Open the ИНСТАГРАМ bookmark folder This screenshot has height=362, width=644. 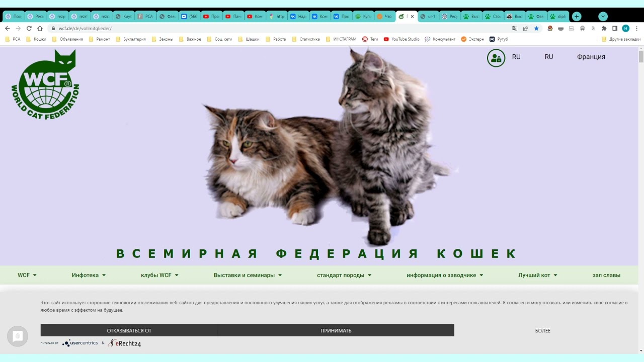(x=341, y=39)
